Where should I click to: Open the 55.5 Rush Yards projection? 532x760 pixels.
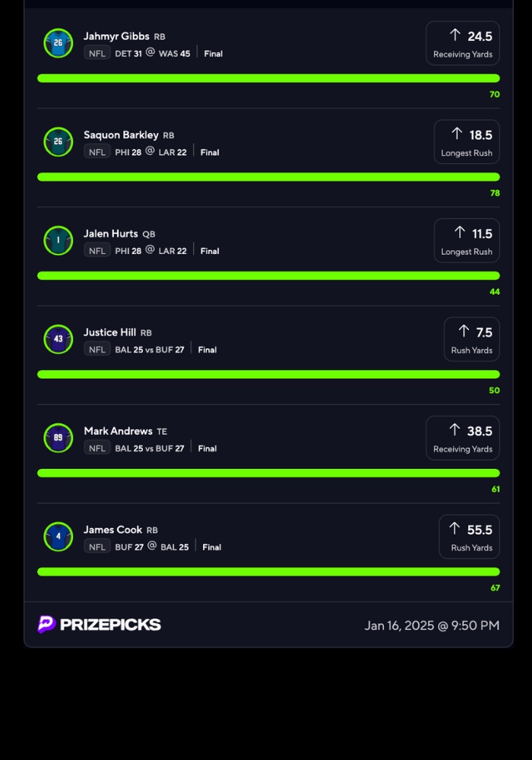[469, 537]
